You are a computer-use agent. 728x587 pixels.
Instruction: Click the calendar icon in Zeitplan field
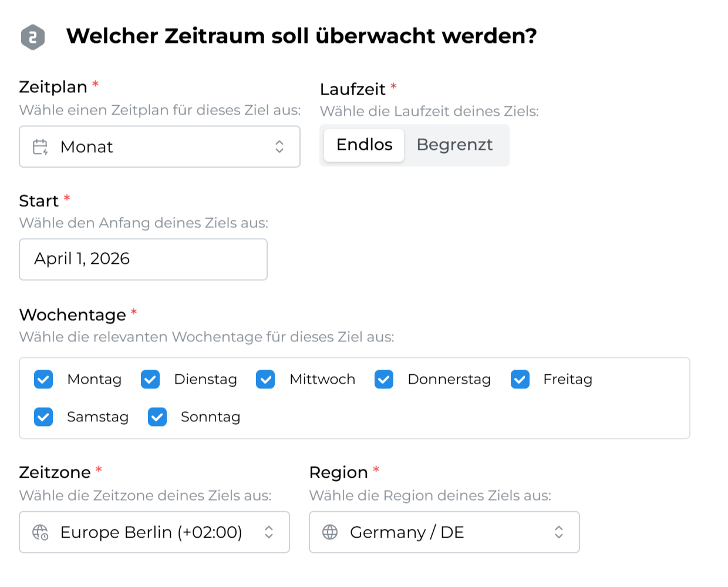pyautogui.click(x=40, y=147)
